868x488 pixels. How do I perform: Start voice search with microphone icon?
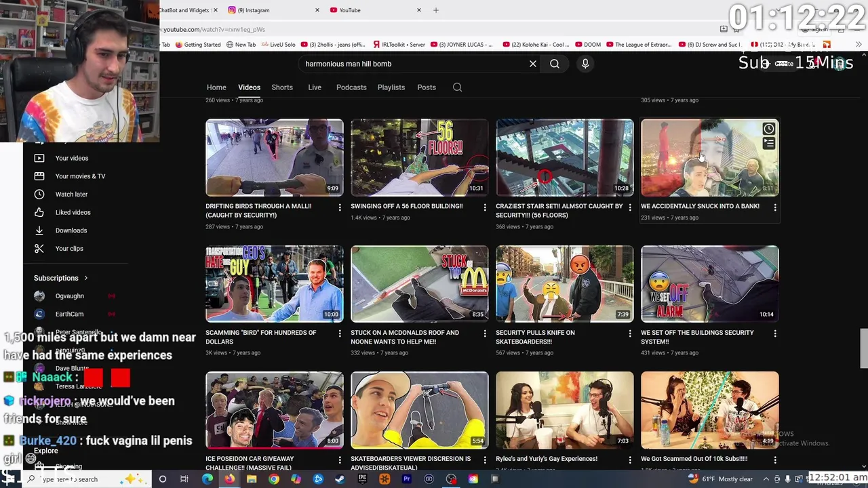(585, 64)
